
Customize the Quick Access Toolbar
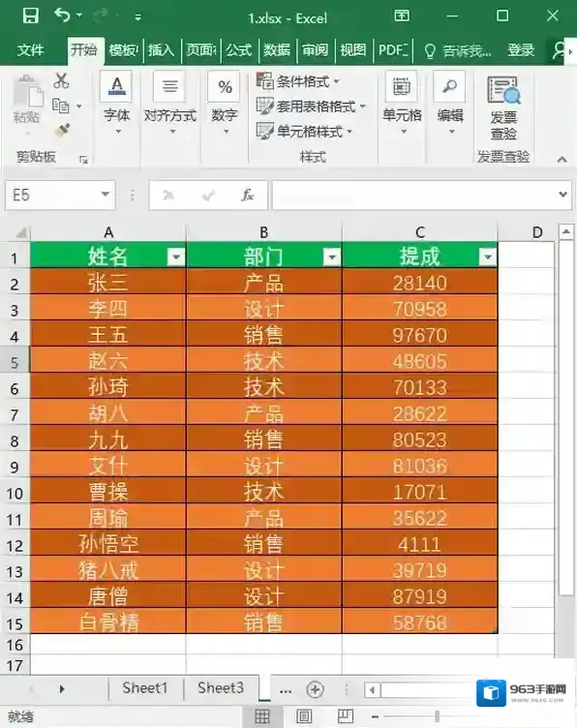137,17
